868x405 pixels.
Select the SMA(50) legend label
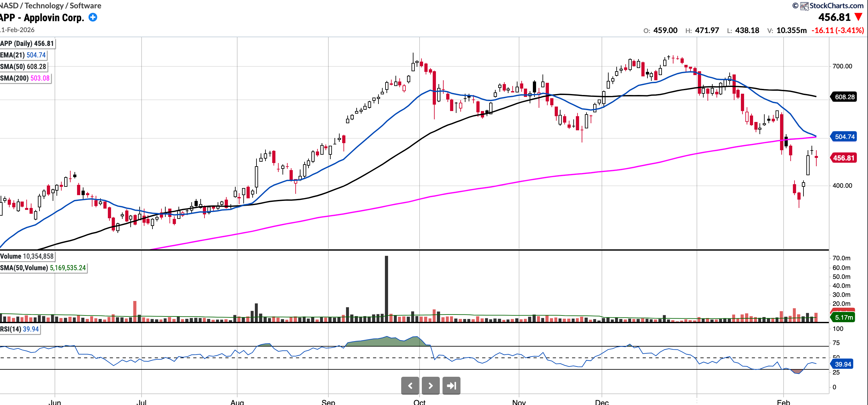(23, 66)
